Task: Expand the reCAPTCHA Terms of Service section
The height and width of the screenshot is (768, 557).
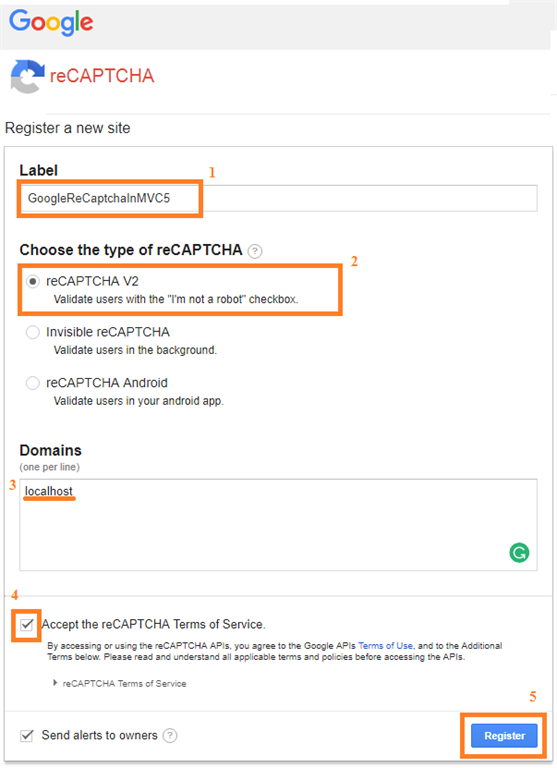Action: coord(120,684)
